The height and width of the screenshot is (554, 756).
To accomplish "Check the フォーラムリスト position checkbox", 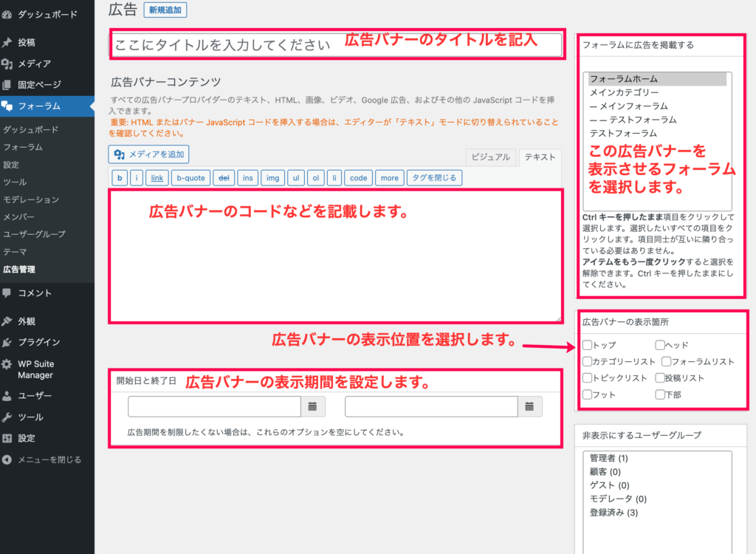I will (x=666, y=361).
